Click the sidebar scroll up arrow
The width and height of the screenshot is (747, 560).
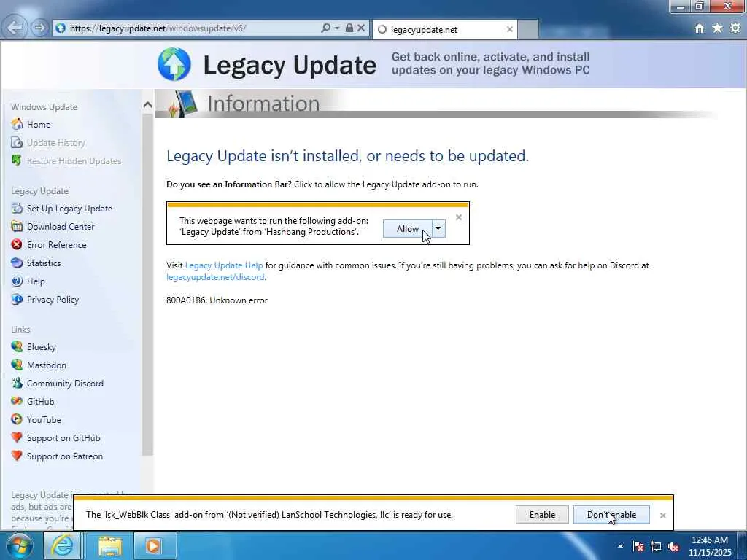pos(147,105)
